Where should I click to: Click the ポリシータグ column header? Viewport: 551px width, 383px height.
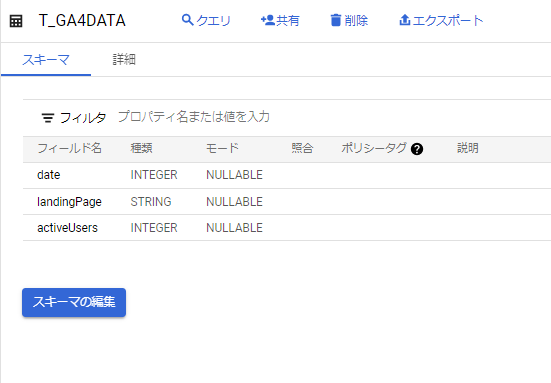(x=374, y=148)
